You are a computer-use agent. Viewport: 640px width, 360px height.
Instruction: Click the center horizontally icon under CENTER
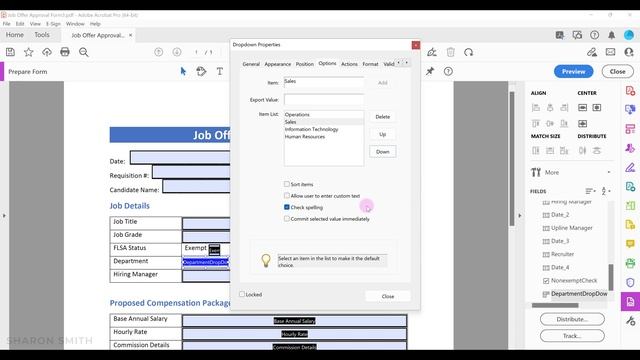pyautogui.click(x=582, y=108)
